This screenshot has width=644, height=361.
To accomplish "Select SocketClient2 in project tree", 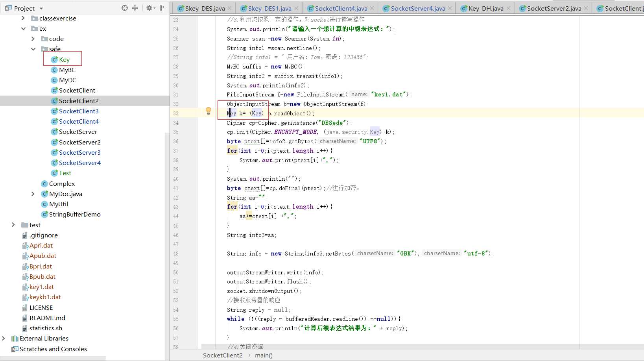I will [79, 101].
